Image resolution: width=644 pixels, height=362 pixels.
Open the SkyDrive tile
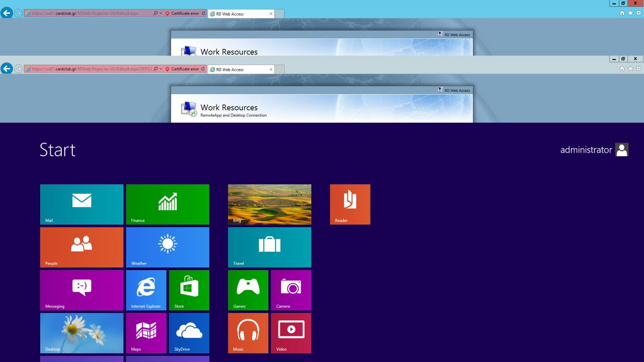coord(189,333)
